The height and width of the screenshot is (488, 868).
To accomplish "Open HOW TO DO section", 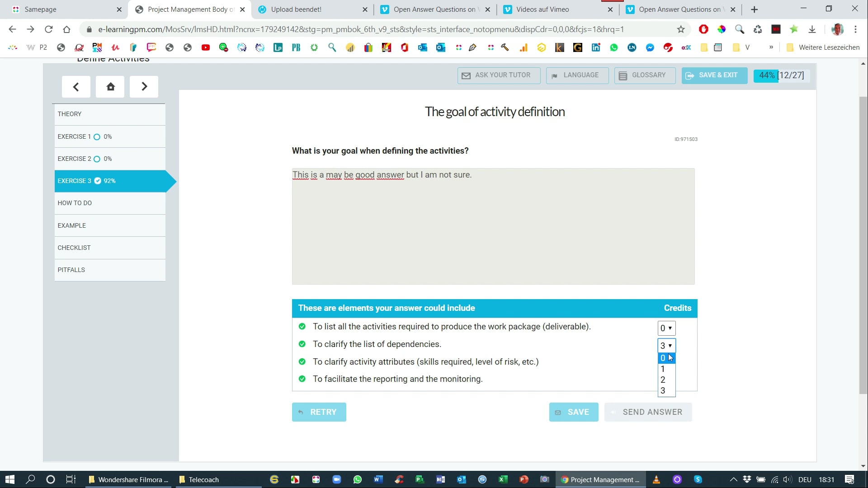I will tap(110, 203).
